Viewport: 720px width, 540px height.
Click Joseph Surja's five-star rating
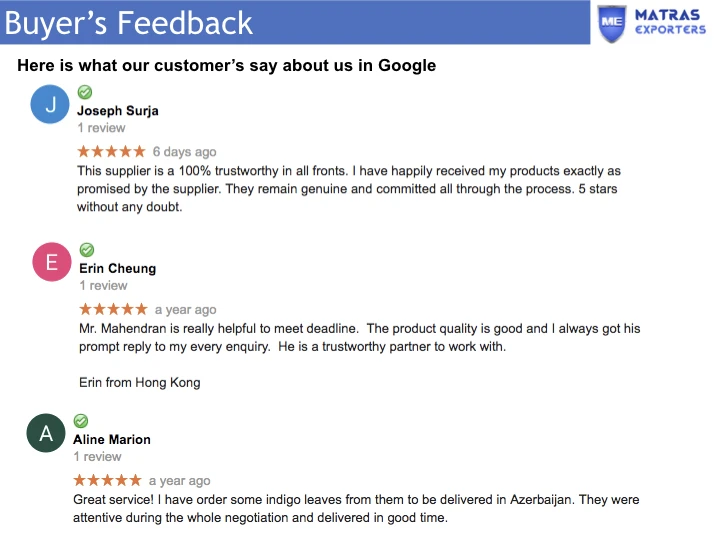pyautogui.click(x=111, y=152)
